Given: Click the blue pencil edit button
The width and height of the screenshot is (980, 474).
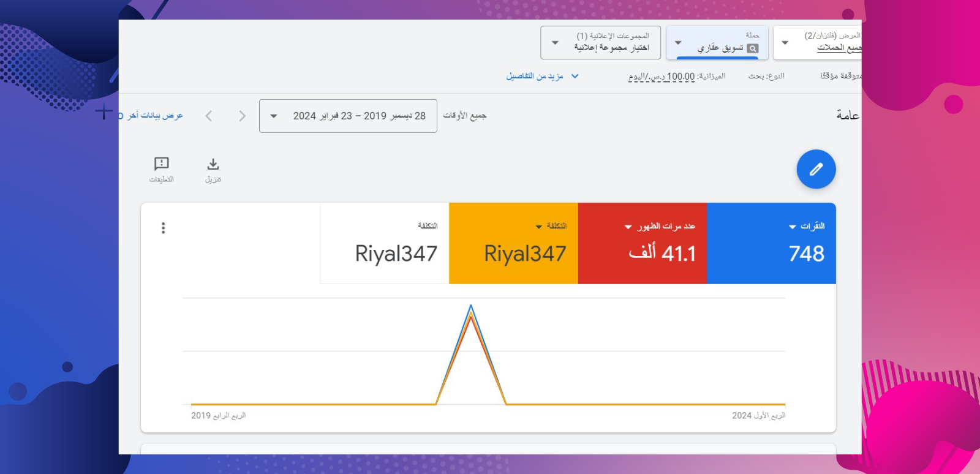Looking at the screenshot, I should pyautogui.click(x=816, y=169).
